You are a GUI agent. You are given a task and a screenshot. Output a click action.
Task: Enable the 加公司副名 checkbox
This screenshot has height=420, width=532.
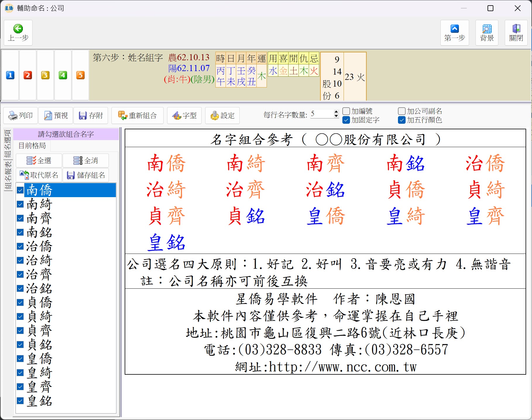402,111
